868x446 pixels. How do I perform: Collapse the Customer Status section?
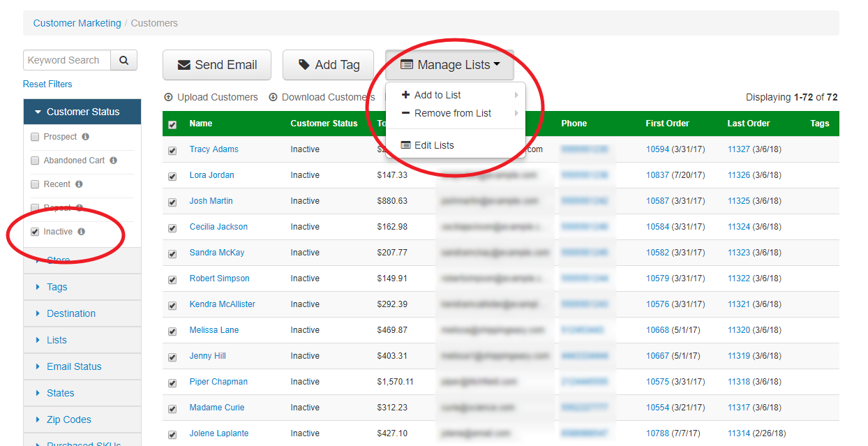coord(82,112)
